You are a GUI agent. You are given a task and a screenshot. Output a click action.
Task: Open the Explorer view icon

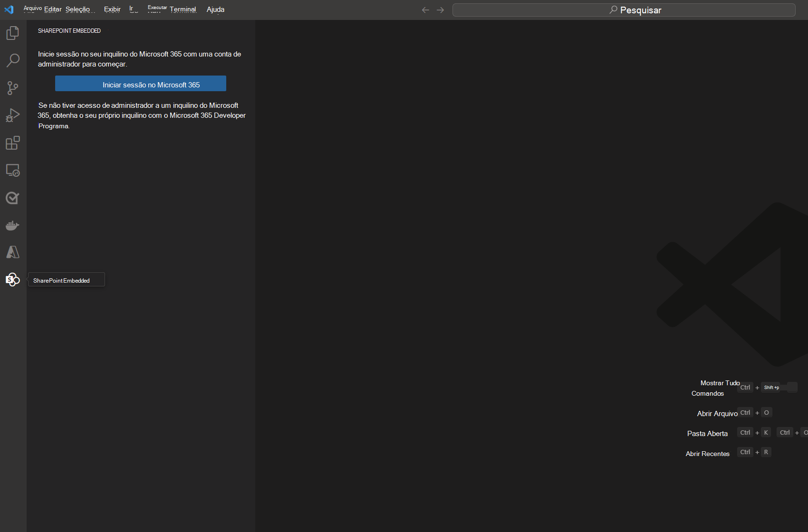point(13,33)
